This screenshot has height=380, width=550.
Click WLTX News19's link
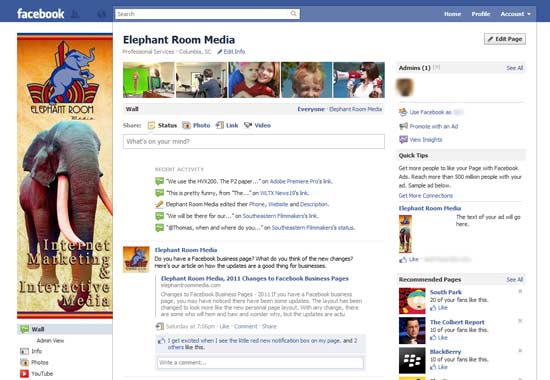(x=284, y=193)
